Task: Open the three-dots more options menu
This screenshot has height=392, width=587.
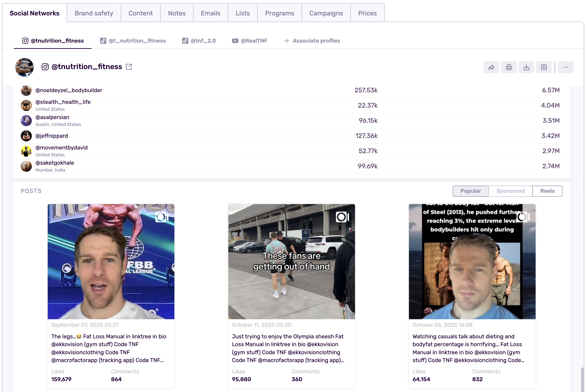Action: click(566, 67)
